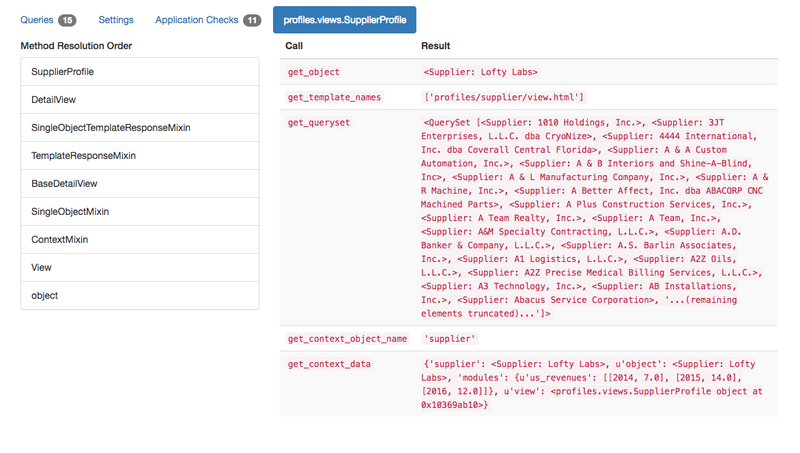The height and width of the screenshot is (453, 800).
Task: Open the Queries tab
Action: point(37,20)
